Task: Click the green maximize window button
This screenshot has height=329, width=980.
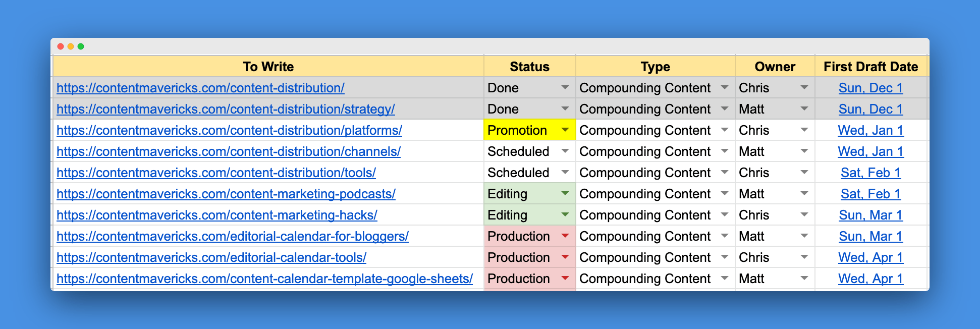Action: pos(81,46)
